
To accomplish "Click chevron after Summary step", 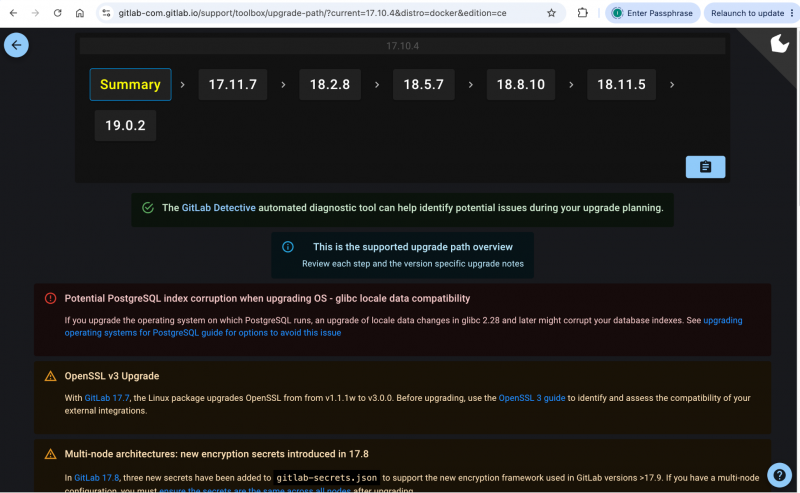I will 183,85.
